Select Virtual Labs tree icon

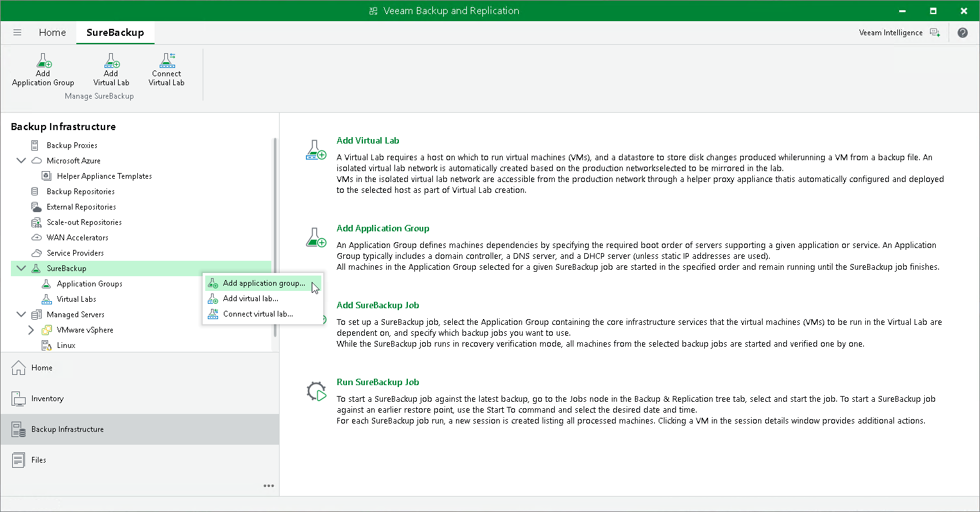(x=46, y=299)
